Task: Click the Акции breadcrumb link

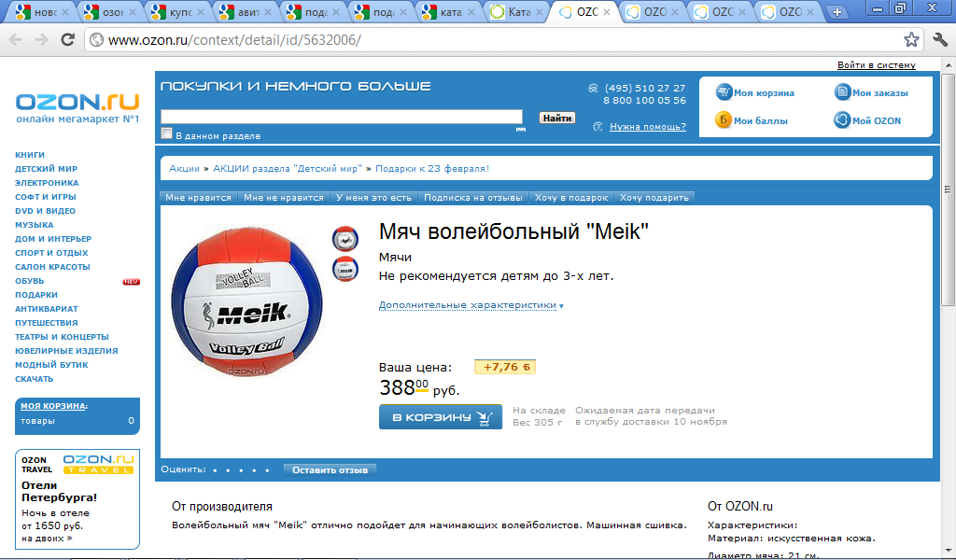Action: click(184, 169)
